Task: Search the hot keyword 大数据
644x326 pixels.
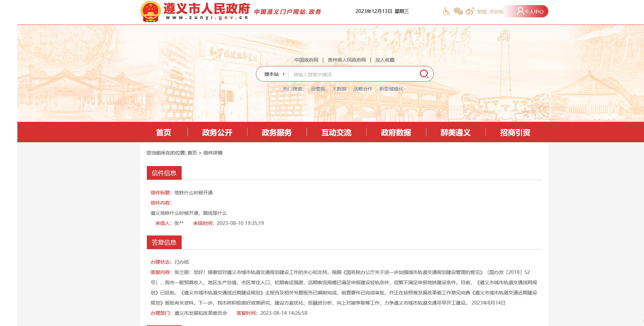Action: 339,89
